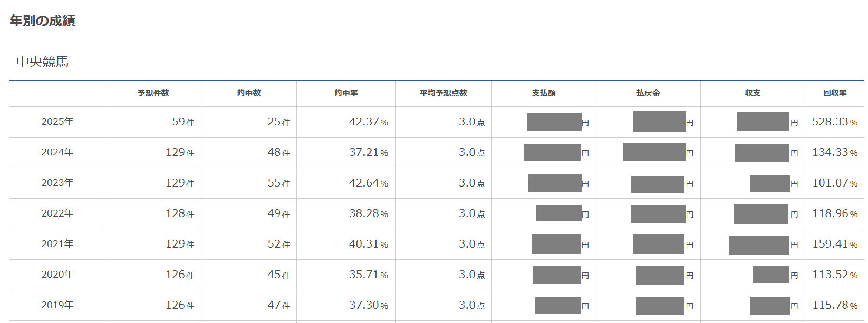This screenshot has width=868, height=323.
Task: Click the 払戻金 column header
Action: click(648, 93)
